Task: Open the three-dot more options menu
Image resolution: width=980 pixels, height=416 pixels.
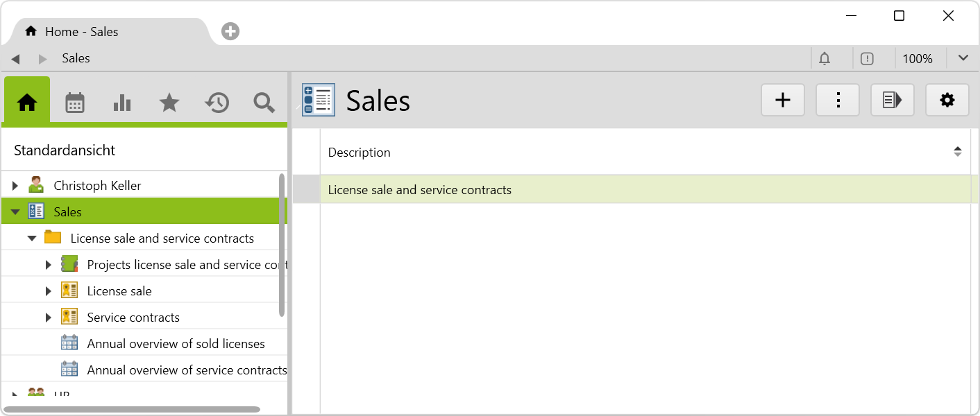Action: (x=838, y=101)
